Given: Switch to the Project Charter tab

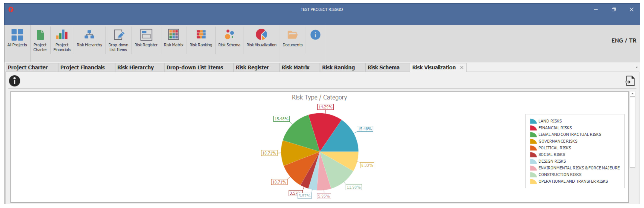Looking at the screenshot, I should (x=28, y=68).
